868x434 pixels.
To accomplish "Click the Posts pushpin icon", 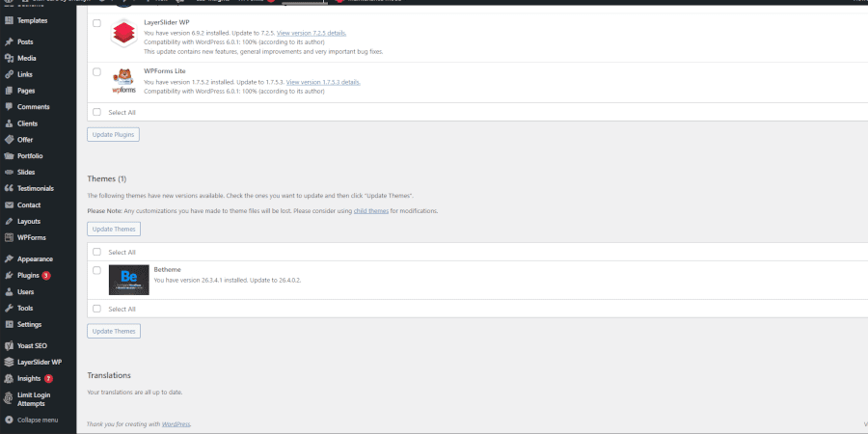I will (x=9, y=41).
